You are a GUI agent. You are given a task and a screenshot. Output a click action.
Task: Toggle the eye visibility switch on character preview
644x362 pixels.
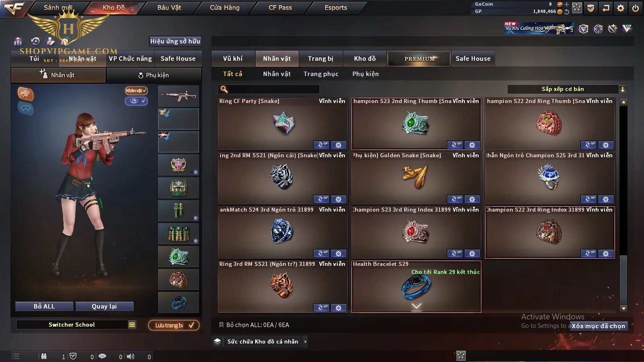[x=136, y=101]
